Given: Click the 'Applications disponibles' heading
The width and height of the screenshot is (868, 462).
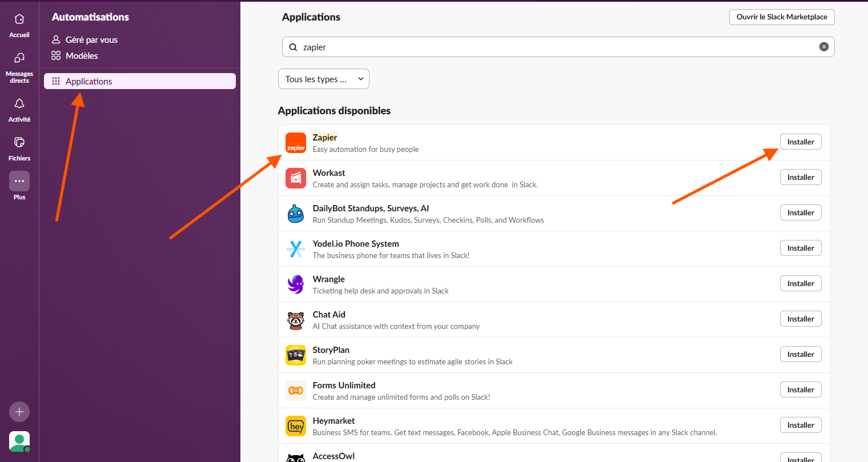Looking at the screenshot, I should coord(335,111).
